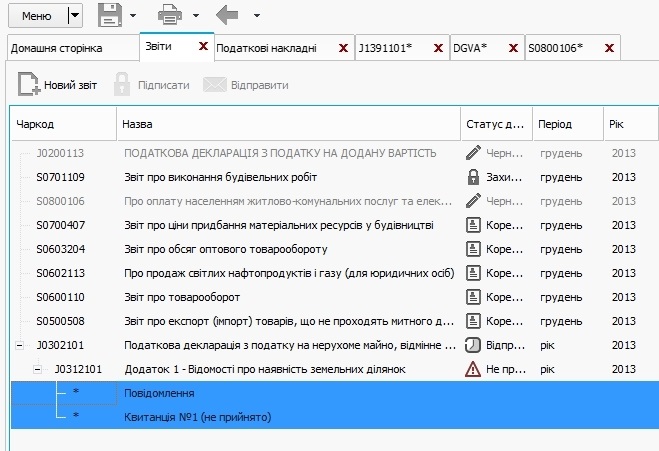The width and height of the screenshot is (659, 451).
Task: Open the printer dropdown arrow
Action: 196,16
